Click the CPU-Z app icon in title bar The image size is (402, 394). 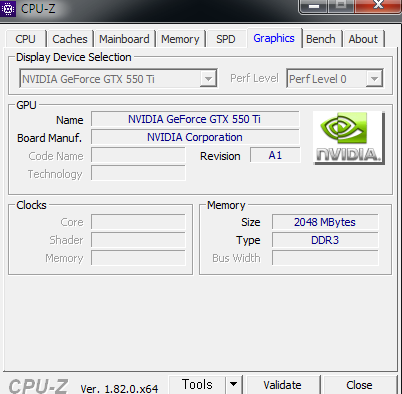(x=7, y=8)
